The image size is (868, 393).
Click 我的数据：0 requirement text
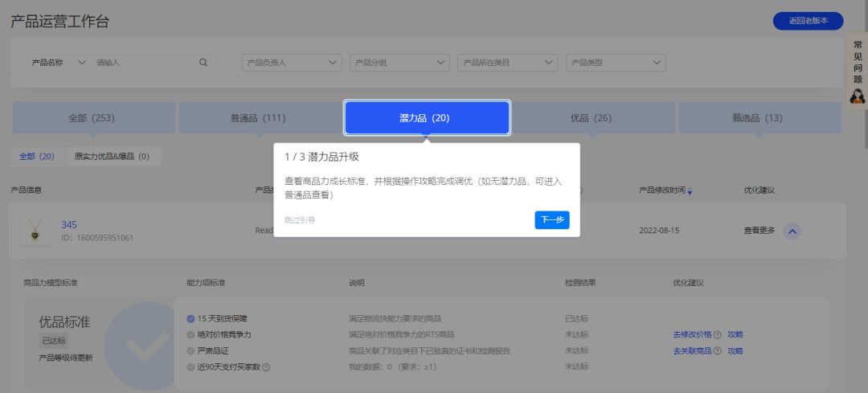tap(392, 367)
